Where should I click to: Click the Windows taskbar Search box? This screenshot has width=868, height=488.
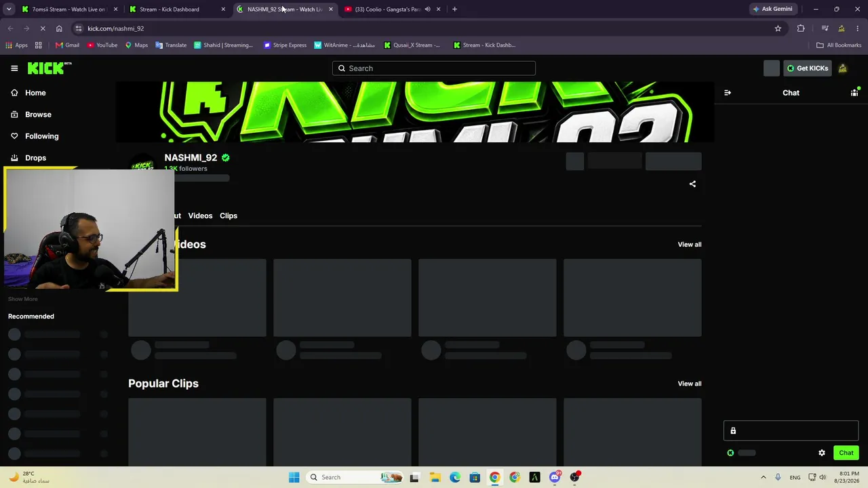pos(353,477)
